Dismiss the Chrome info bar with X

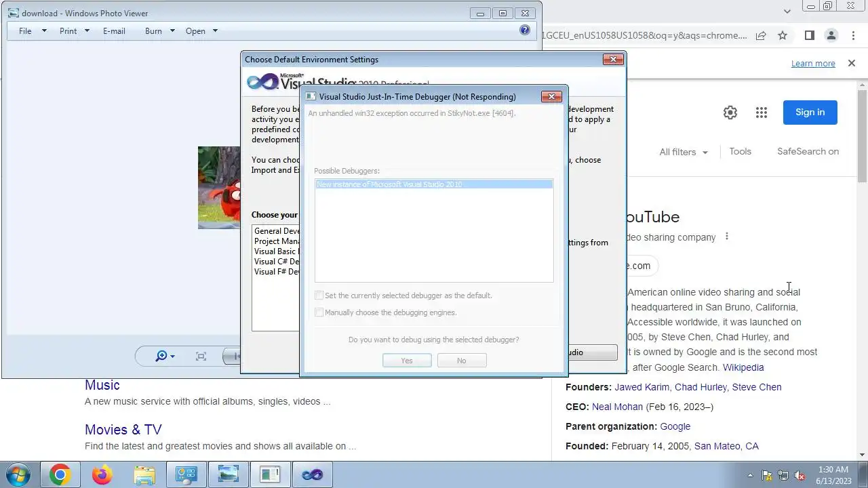(852, 63)
